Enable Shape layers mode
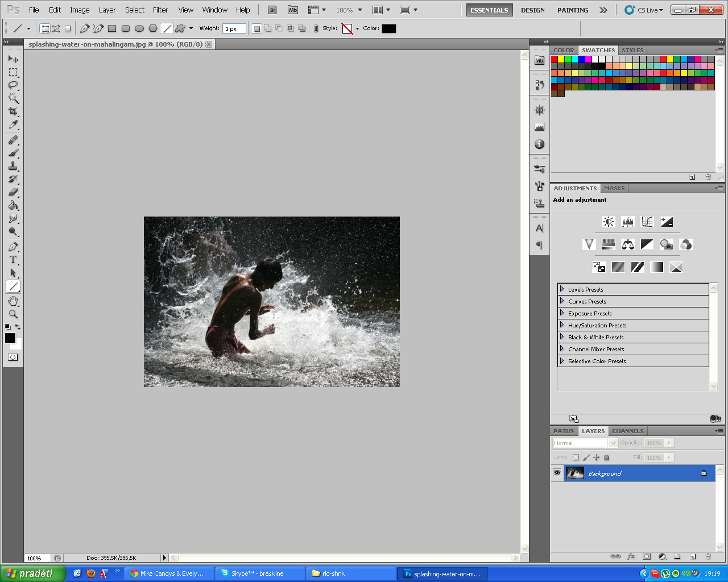 [x=45, y=28]
